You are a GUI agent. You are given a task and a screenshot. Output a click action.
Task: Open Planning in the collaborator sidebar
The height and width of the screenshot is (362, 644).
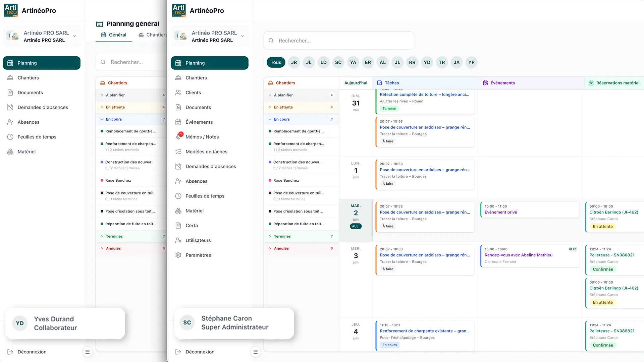click(42, 63)
